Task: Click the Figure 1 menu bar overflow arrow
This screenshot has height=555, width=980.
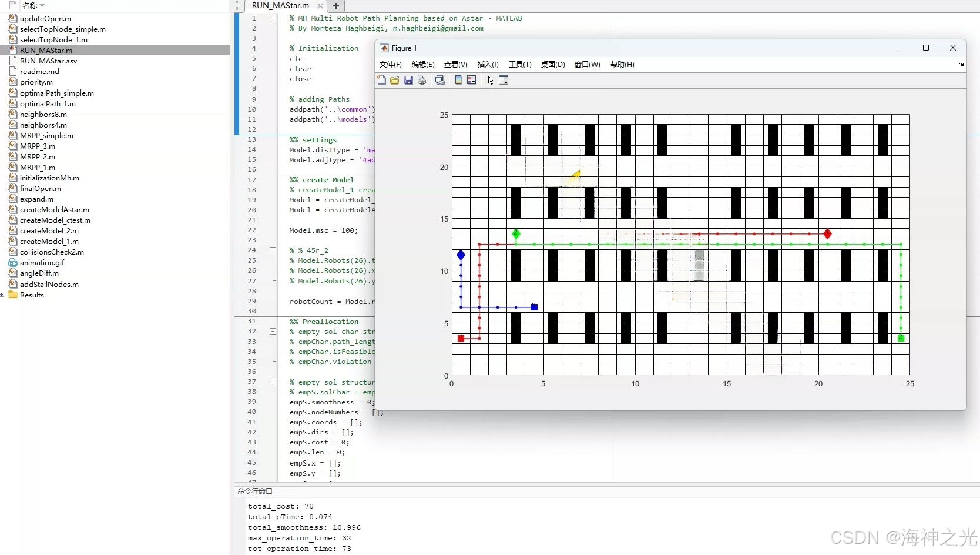Action: [x=962, y=65]
